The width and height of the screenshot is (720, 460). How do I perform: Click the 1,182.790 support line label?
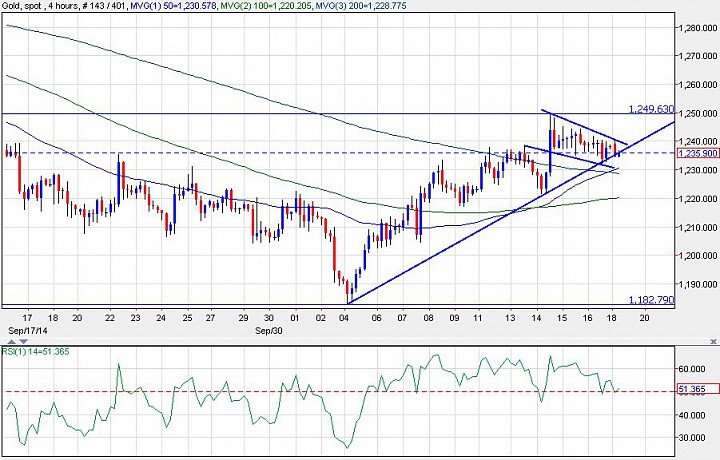pos(651,300)
